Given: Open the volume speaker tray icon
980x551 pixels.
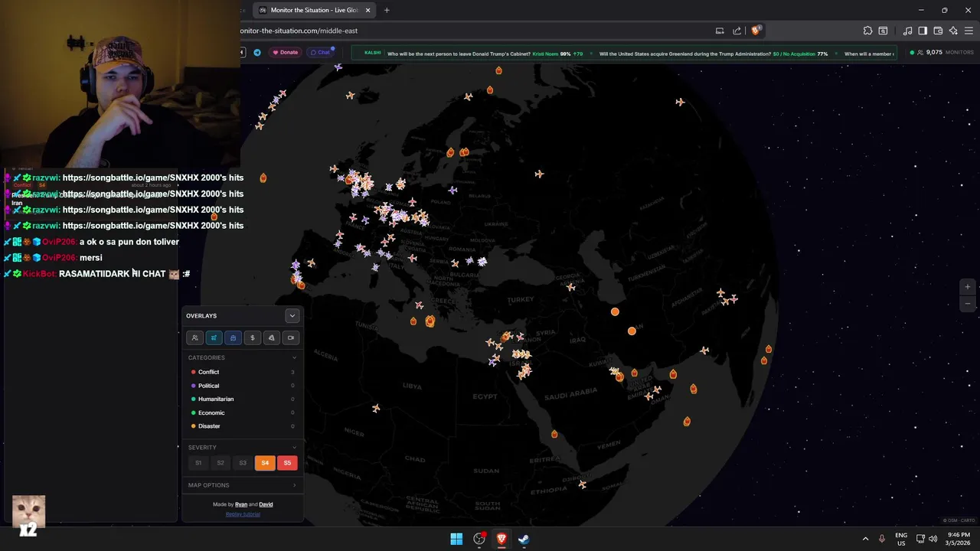Looking at the screenshot, I should [x=933, y=539].
